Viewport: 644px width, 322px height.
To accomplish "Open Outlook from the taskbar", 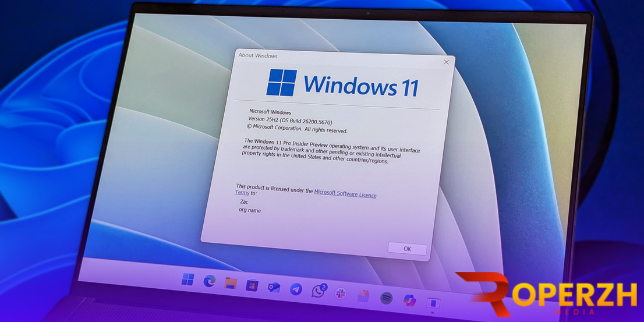I will tap(274, 287).
